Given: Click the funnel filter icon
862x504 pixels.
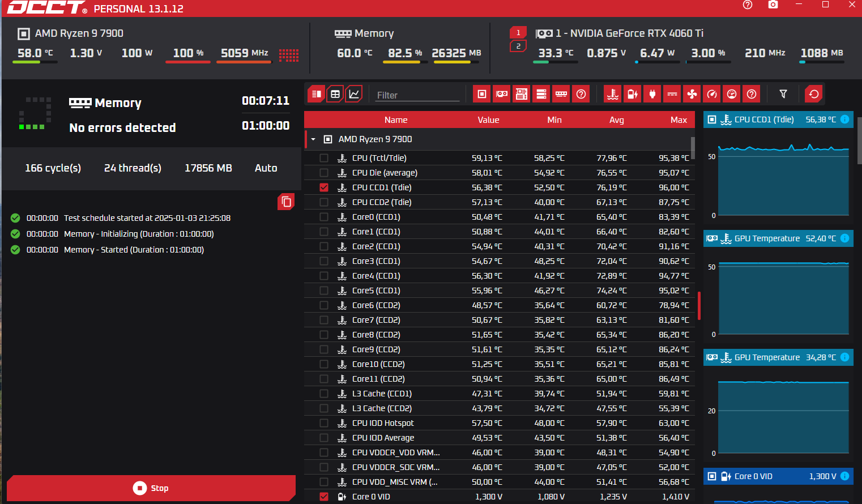Looking at the screenshot, I should pyautogui.click(x=783, y=94).
